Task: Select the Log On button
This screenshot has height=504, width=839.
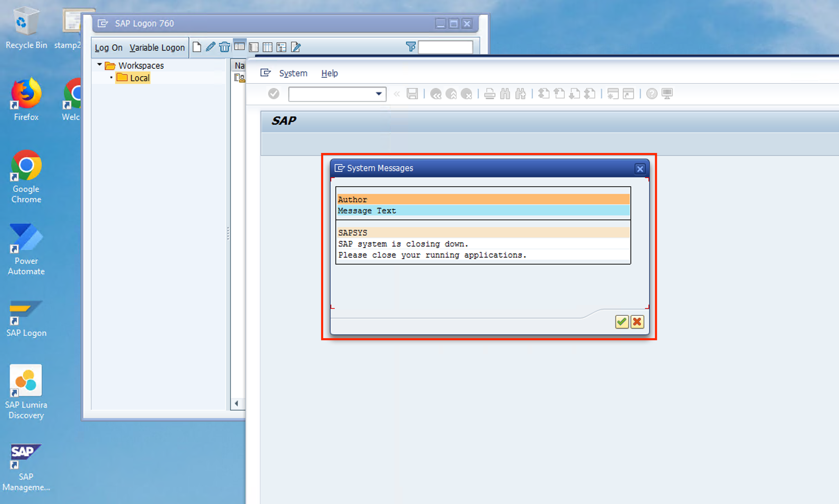Action: point(108,47)
